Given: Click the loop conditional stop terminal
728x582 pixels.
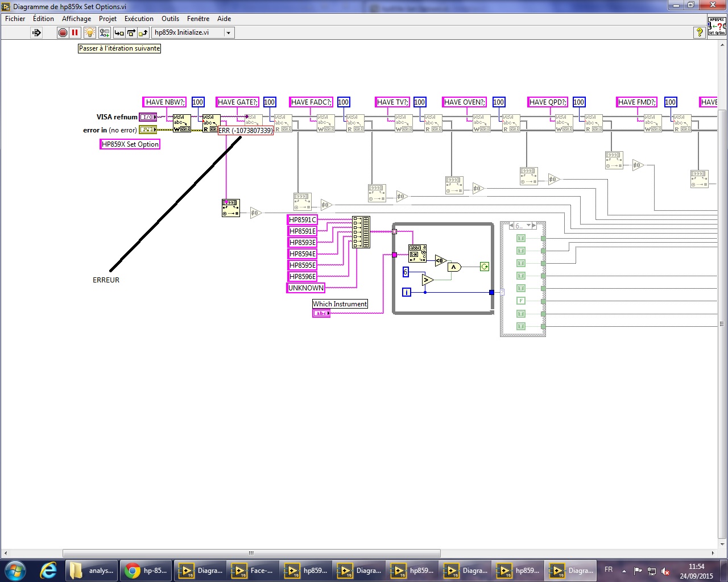Looking at the screenshot, I should 484,267.
